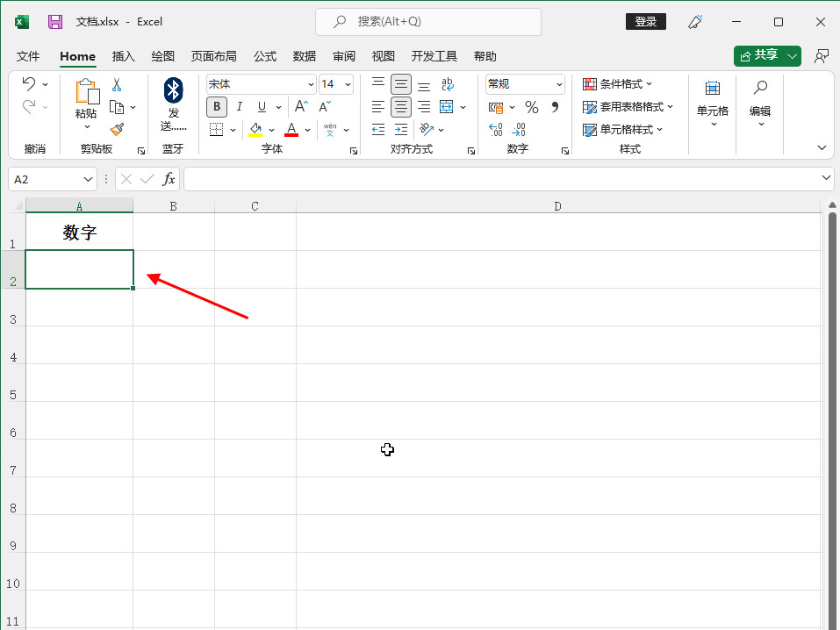Click the Borders icon

tap(217, 129)
